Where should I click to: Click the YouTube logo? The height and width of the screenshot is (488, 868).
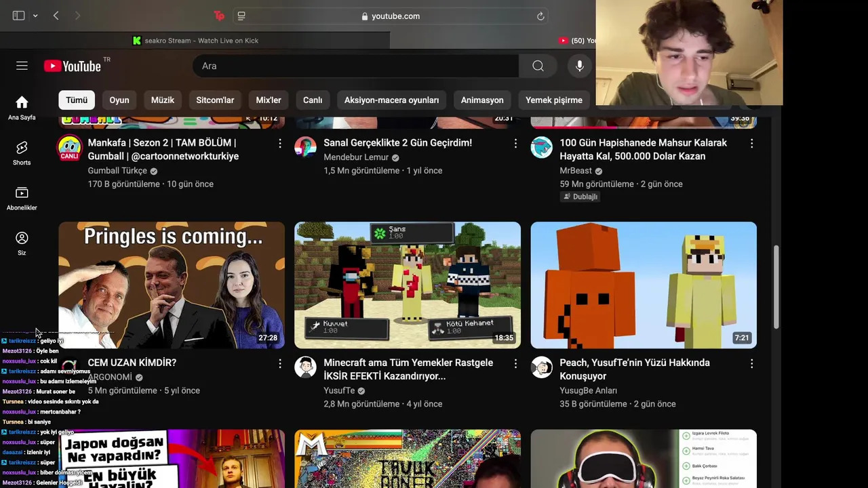[x=73, y=66]
